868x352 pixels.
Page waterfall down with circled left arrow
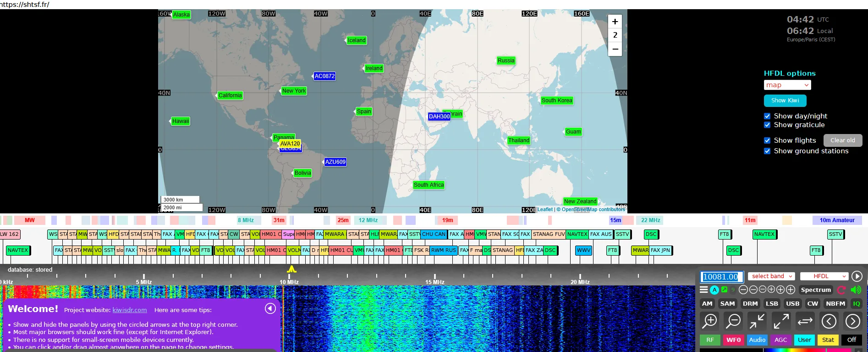click(829, 321)
